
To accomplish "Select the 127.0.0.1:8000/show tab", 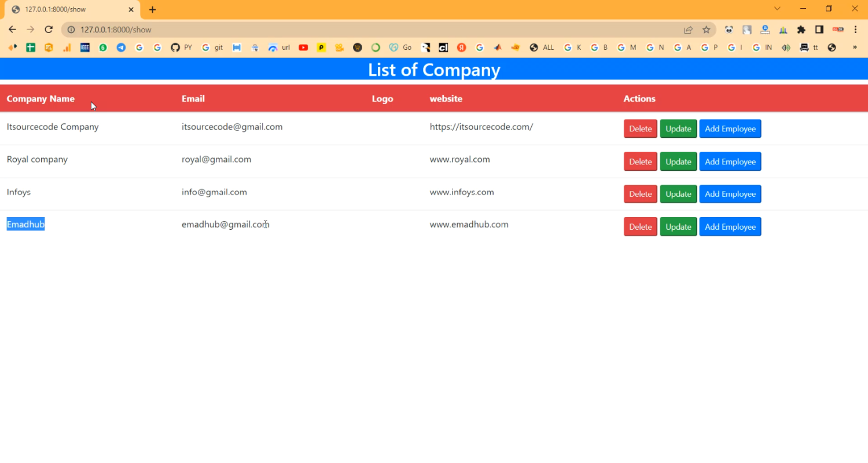I will (69, 9).
